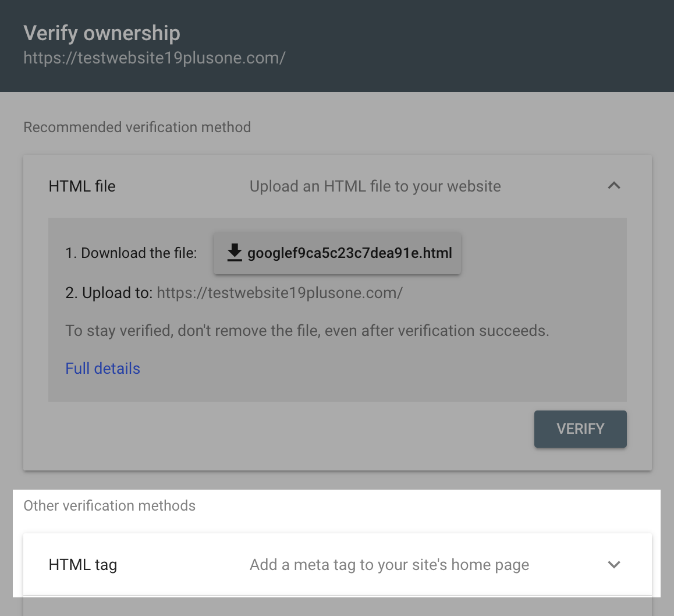Click Upload an HTML file description text
The width and height of the screenshot is (674, 616).
point(375,186)
